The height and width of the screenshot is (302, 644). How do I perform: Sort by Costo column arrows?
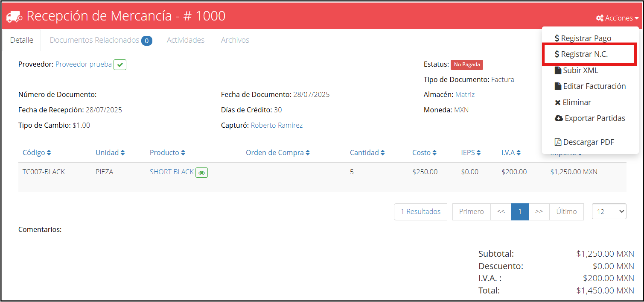coord(434,152)
